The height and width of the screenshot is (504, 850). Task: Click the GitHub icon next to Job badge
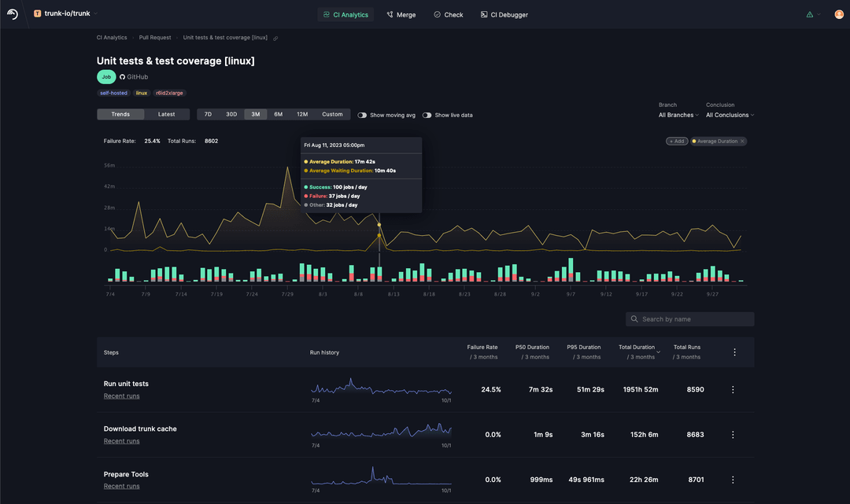(x=123, y=76)
